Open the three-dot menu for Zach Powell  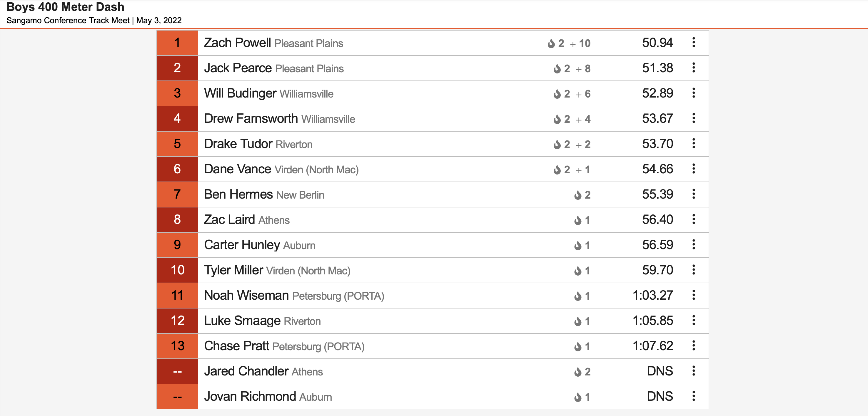click(x=693, y=42)
